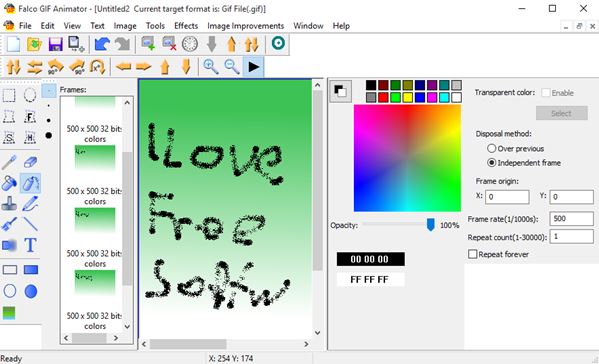Click frames list right scroll arrow
The height and width of the screenshot is (364, 599).
click(115, 338)
